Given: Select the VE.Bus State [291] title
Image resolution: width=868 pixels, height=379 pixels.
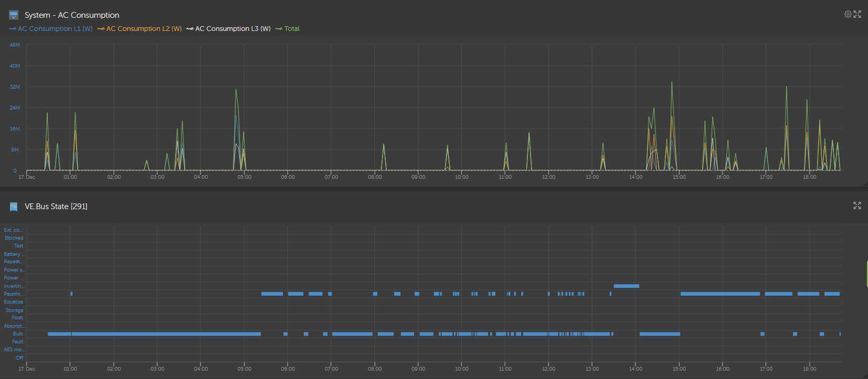Looking at the screenshot, I should pos(56,207).
